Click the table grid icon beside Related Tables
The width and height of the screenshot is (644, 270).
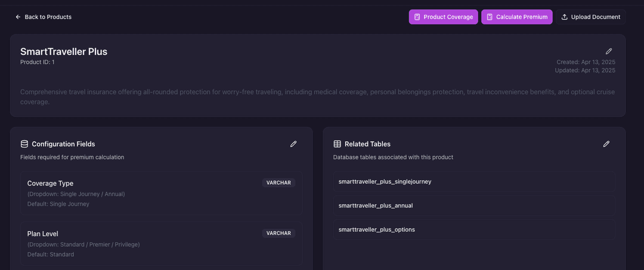pos(338,144)
